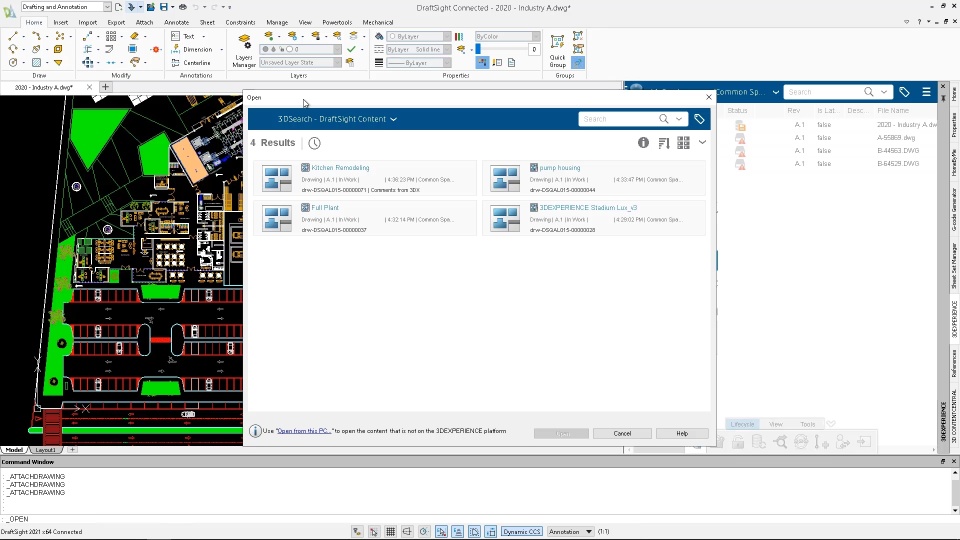Click the Print icon in title toolbar
The width and height of the screenshot is (960, 540).
pyautogui.click(x=182, y=7)
